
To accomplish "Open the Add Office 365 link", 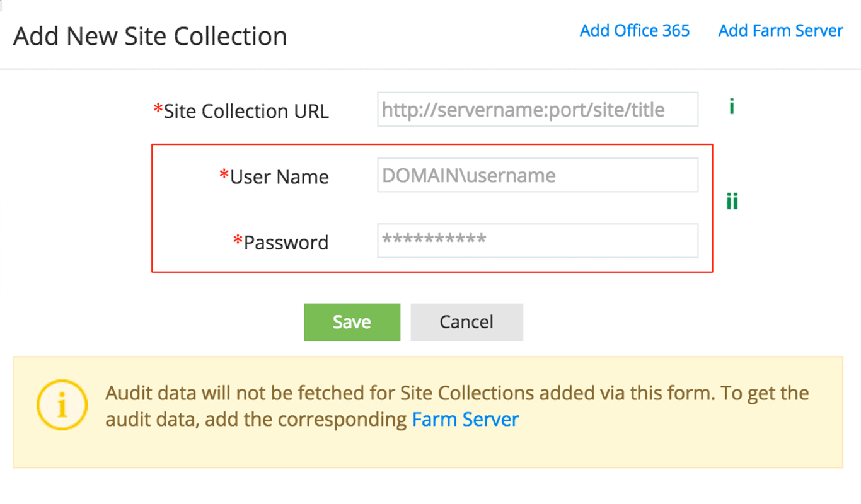I will pyautogui.click(x=635, y=30).
